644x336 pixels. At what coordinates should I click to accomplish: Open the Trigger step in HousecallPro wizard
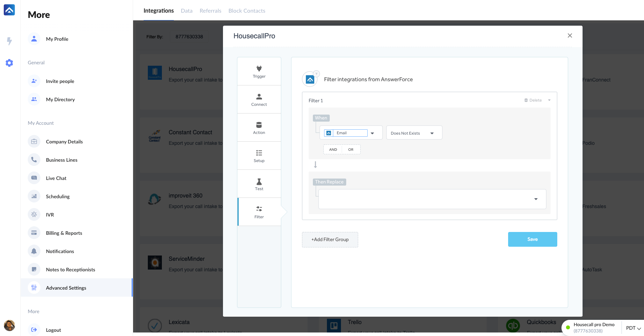pos(259,71)
